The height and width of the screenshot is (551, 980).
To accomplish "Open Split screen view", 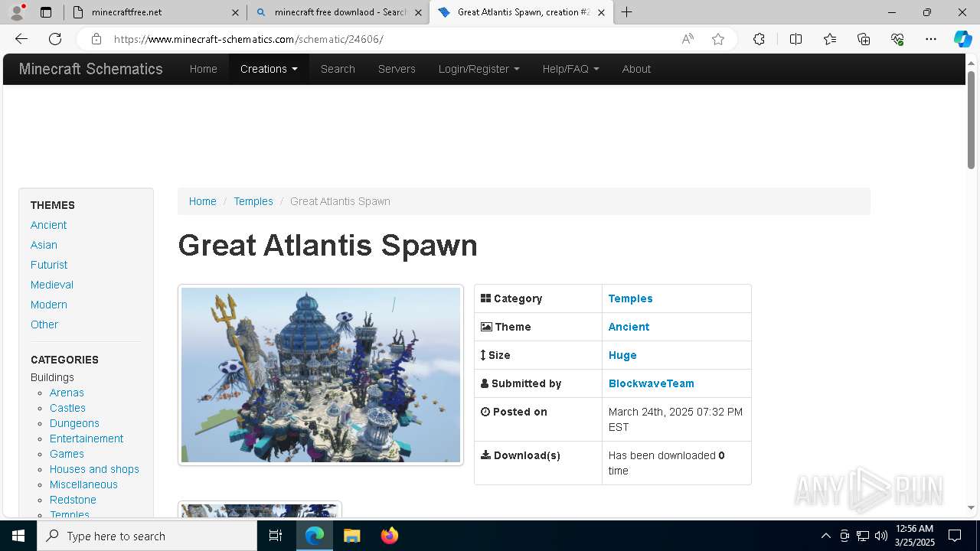I will [x=795, y=39].
